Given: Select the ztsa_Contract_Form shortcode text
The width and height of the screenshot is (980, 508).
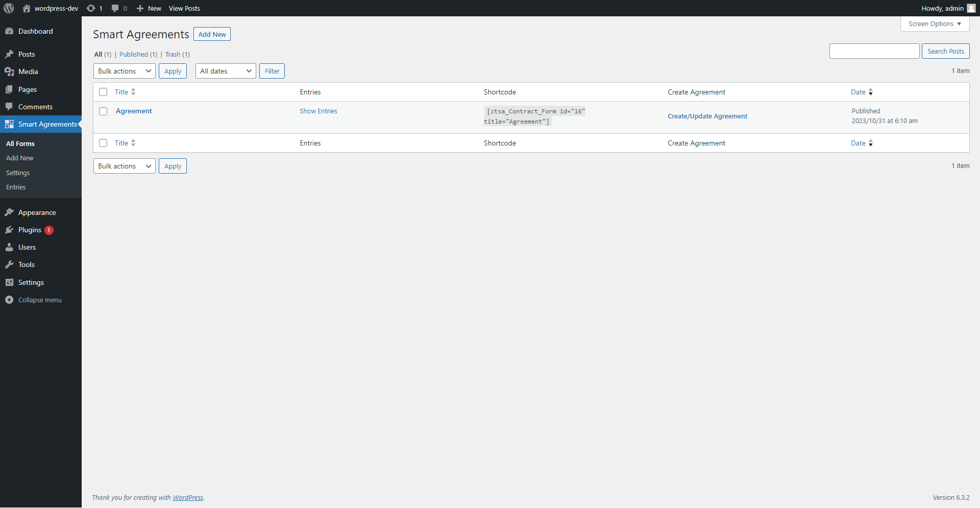Looking at the screenshot, I should [534, 116].
